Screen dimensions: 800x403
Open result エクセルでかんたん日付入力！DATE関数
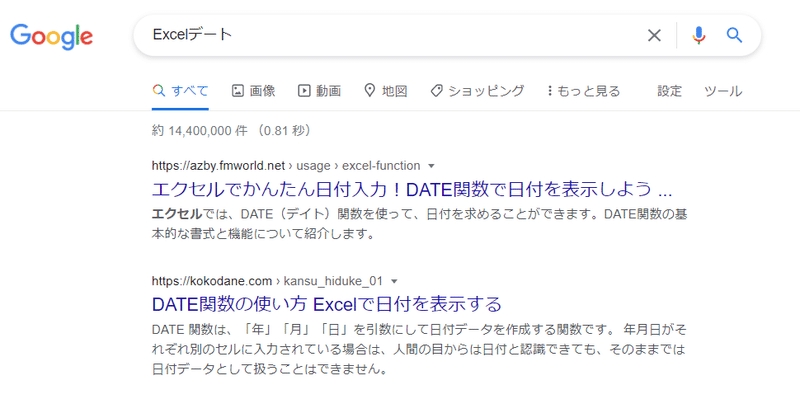click(412, 190)
